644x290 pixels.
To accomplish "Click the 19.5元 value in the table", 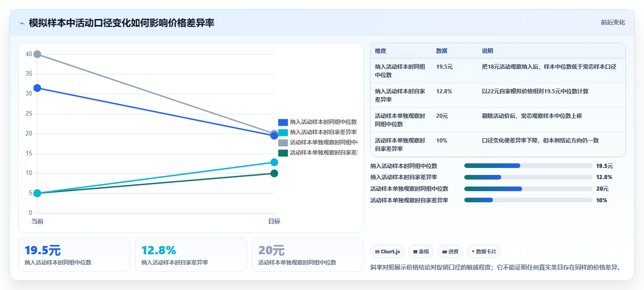I will point(444,67).
